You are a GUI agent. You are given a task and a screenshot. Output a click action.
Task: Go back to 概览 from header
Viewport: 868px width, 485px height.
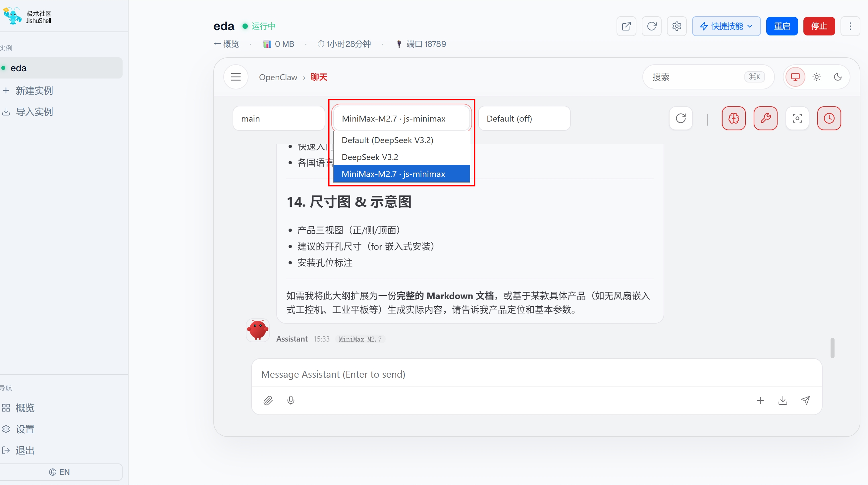(226, 44)
